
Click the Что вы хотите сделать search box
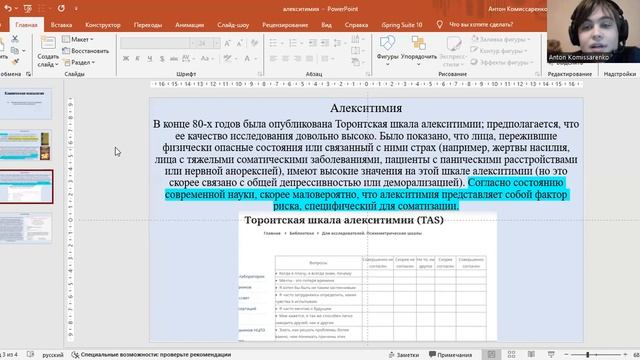(x=481, y=24)
